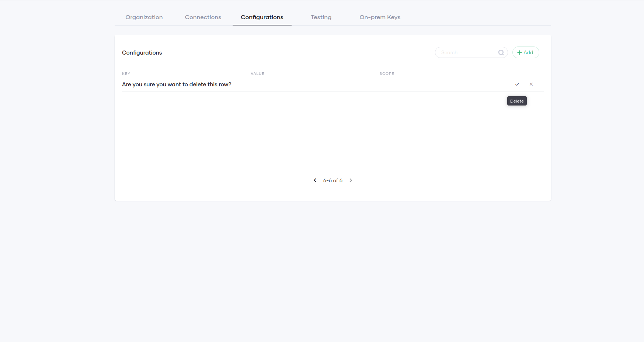Select the Delete tooltip button

click(516, 101)
